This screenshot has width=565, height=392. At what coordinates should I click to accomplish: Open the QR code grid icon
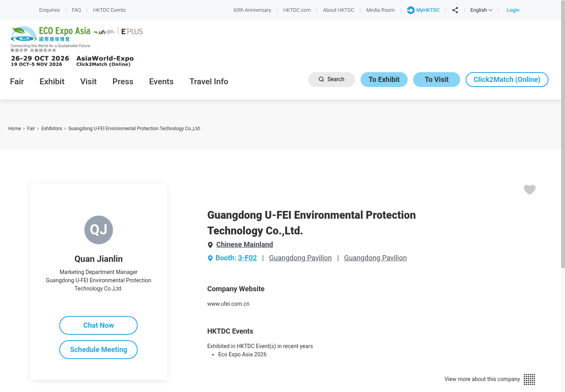pos(529,379)
